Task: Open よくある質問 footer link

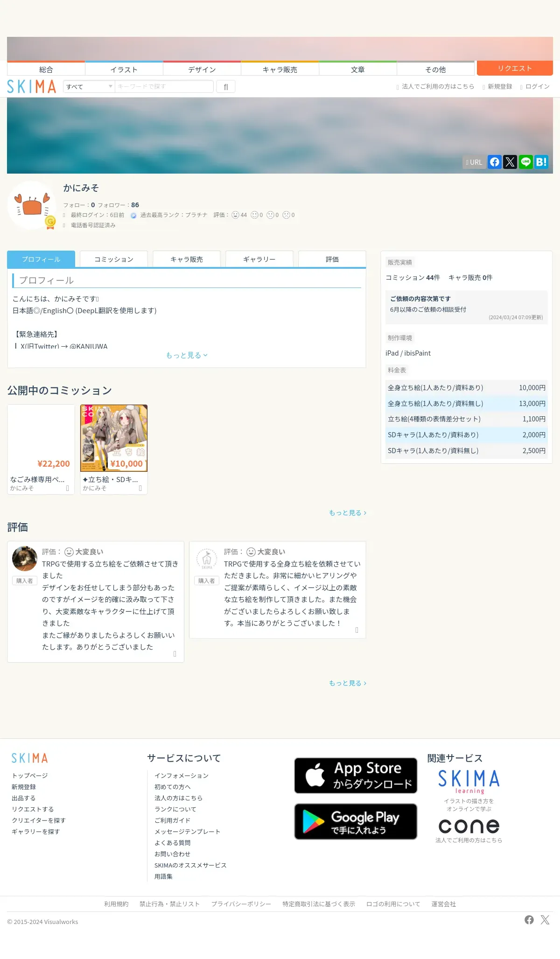Action: tap(173, 843)
